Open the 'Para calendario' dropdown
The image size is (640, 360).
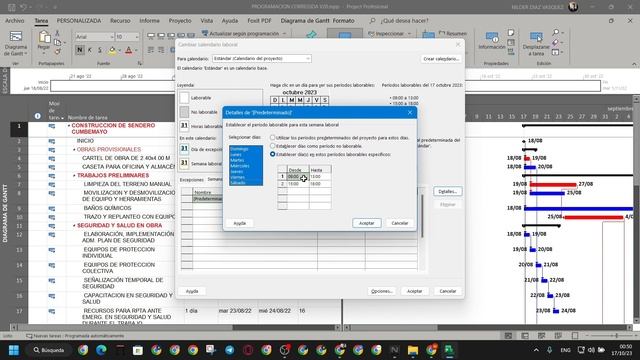[x=262, y=59]
